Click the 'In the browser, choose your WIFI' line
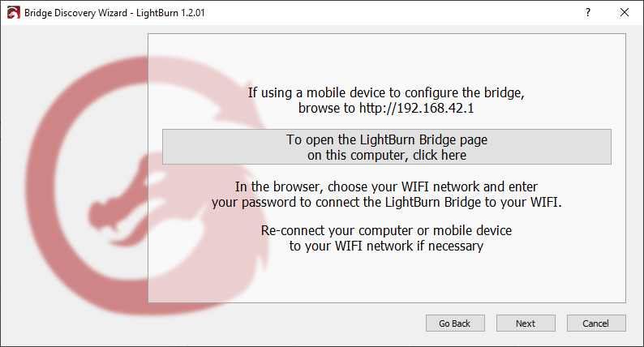 pos(386,186)
